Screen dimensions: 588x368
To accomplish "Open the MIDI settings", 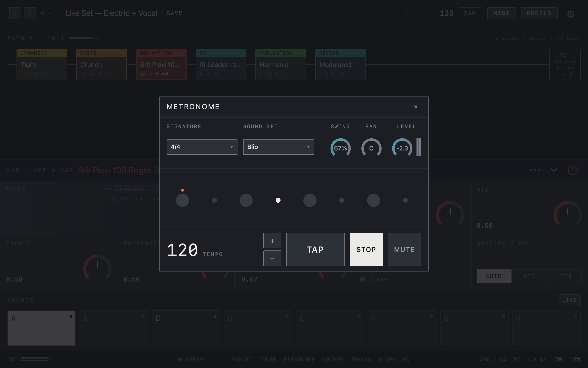I will pos(501,13).
